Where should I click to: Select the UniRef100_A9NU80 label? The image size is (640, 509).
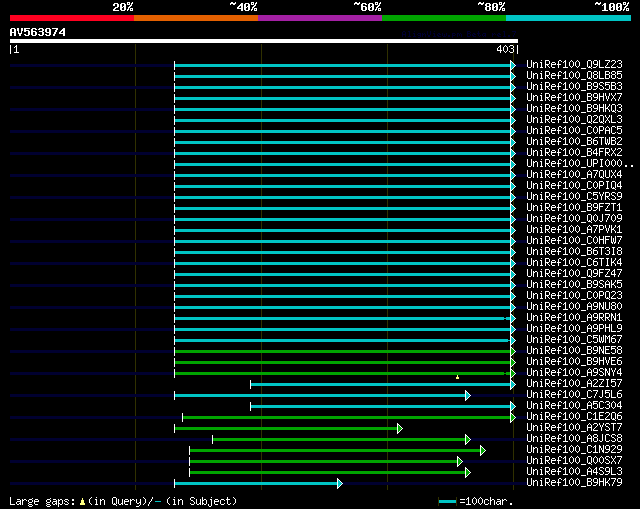pyautogui.click(x=574, y=307)
